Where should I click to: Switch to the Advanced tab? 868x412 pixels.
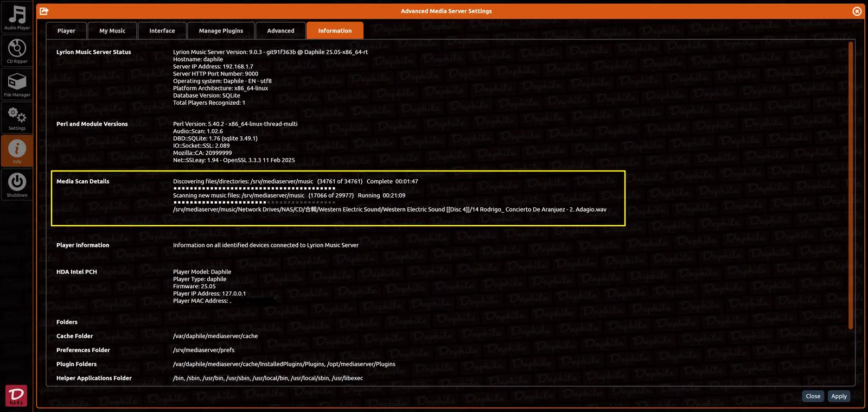pos(280,31)
